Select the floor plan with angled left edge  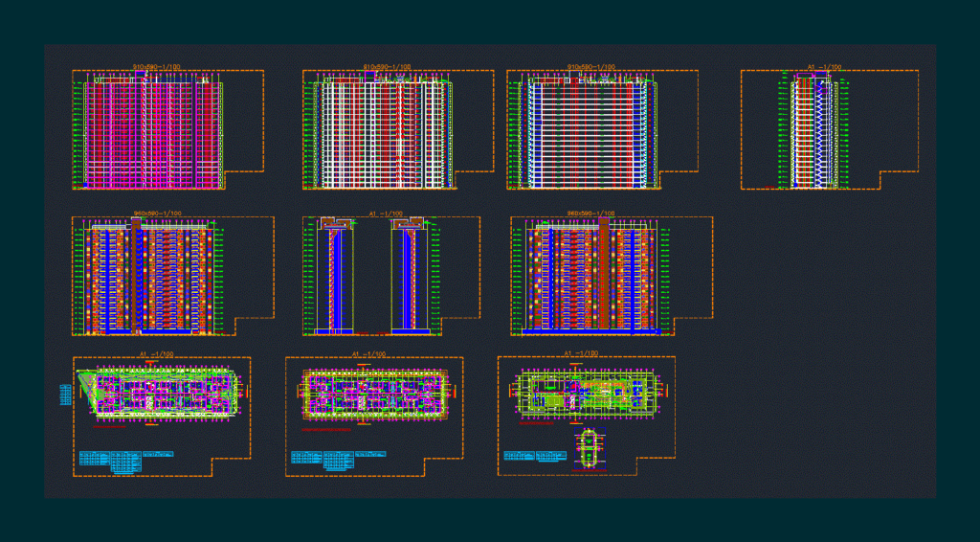[160, 393]
